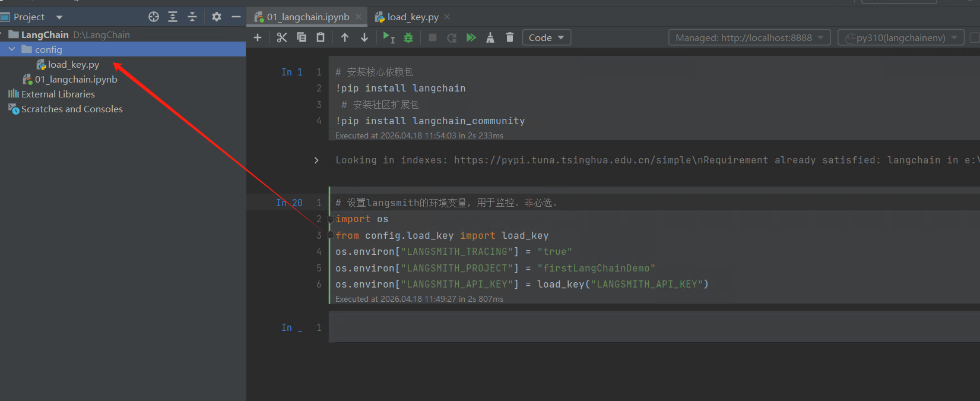
Task: Collapse all items in Project tree
Action: (192, 17)
